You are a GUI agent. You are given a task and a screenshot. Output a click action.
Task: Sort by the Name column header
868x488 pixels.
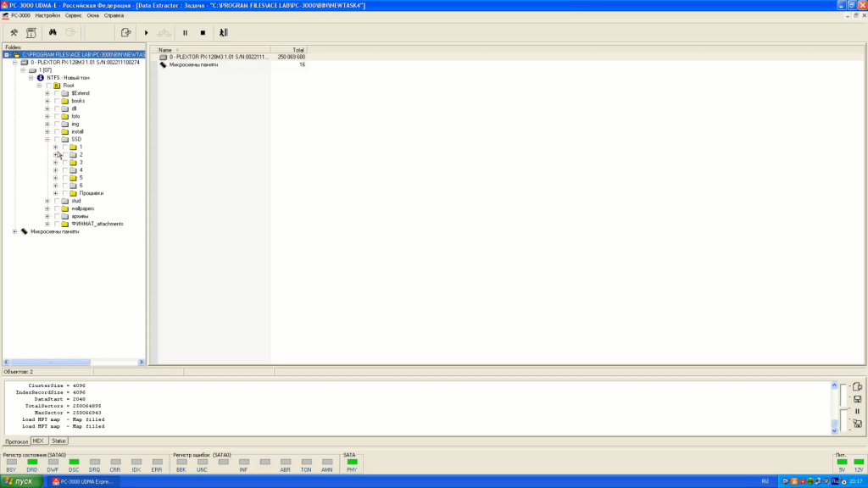click(214, 50)
